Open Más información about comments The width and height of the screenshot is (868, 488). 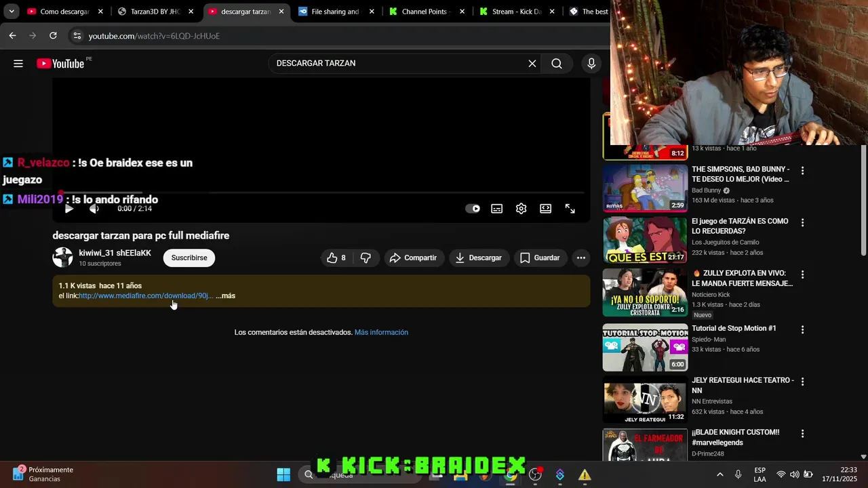(x=381, y=332)
